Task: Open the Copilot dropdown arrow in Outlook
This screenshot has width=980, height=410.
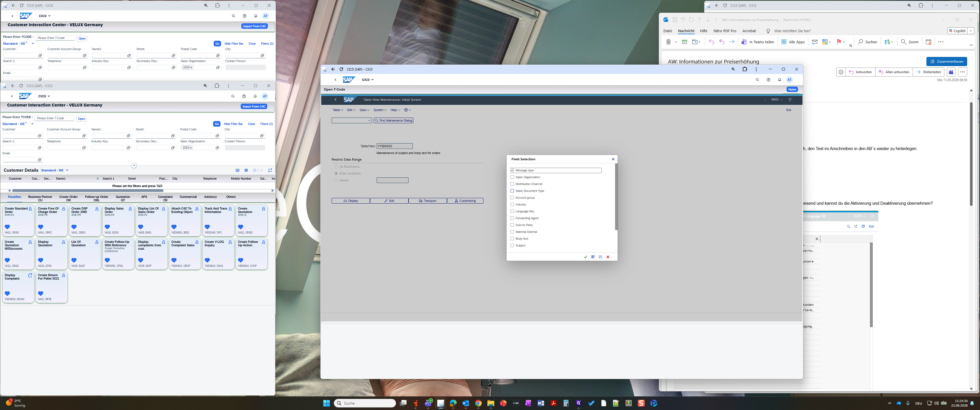Action: click(x=971, y=31)
